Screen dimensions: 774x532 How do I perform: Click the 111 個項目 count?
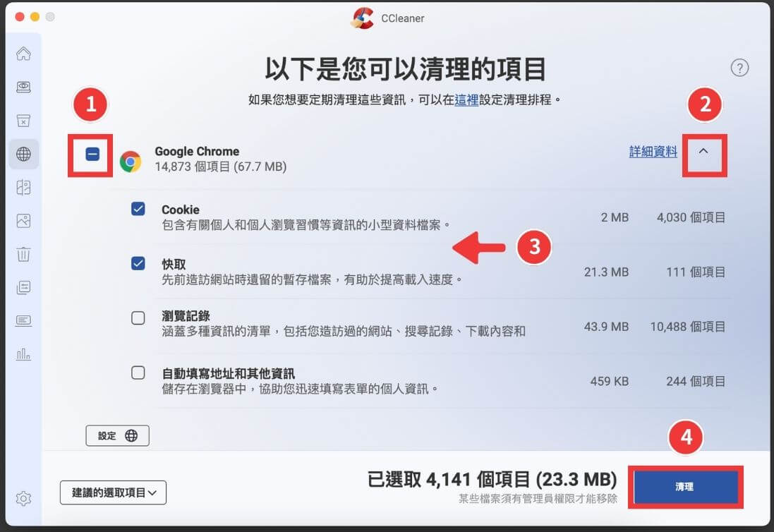coord(696,272)
